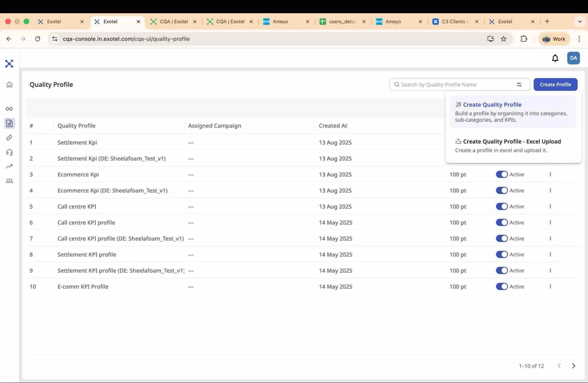This screenshot has width=588, height=383.
Task: Open a new browser tab
Action: [547, 21]
